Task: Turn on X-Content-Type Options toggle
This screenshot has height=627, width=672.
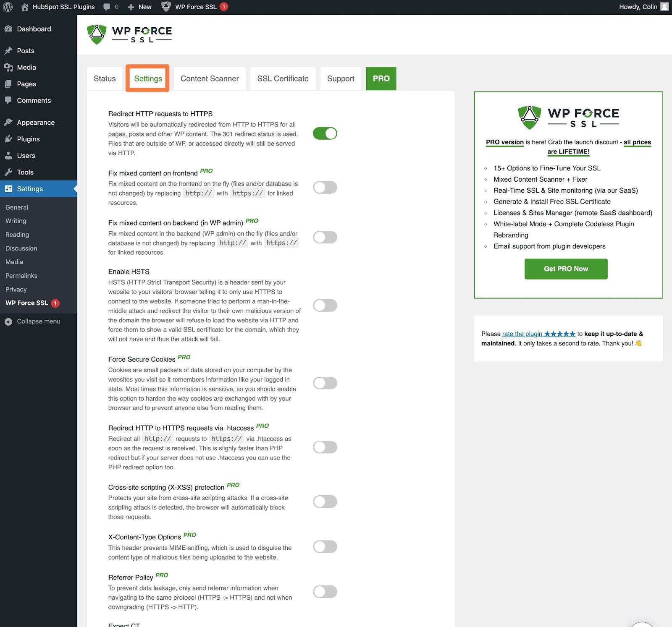Action: pyautogui.click(x=325, y=547)
